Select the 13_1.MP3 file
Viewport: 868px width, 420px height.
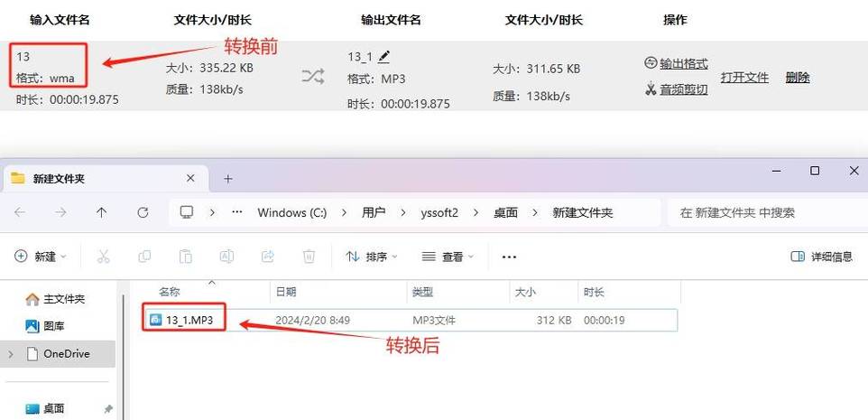[x=411, y=321]
